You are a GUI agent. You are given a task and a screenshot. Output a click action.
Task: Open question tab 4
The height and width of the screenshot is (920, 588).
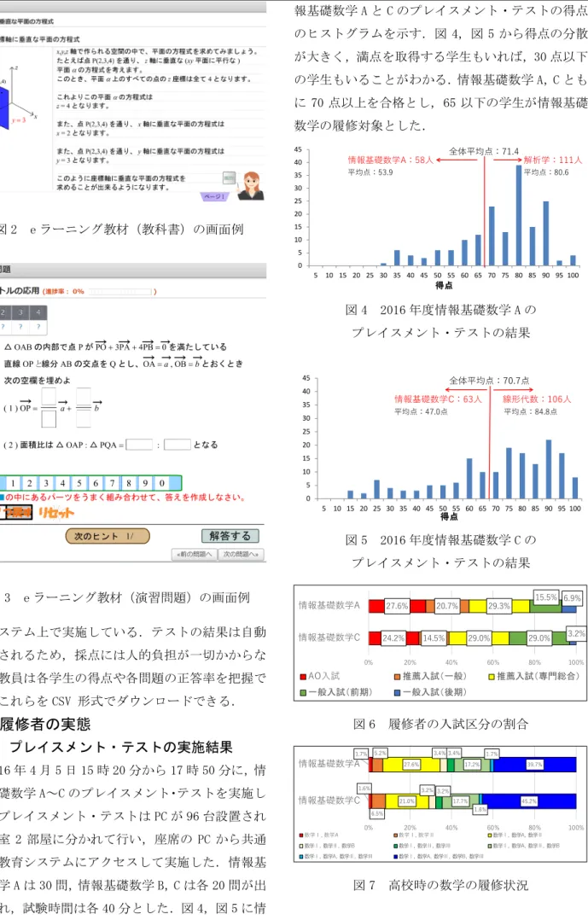point(38,312)
